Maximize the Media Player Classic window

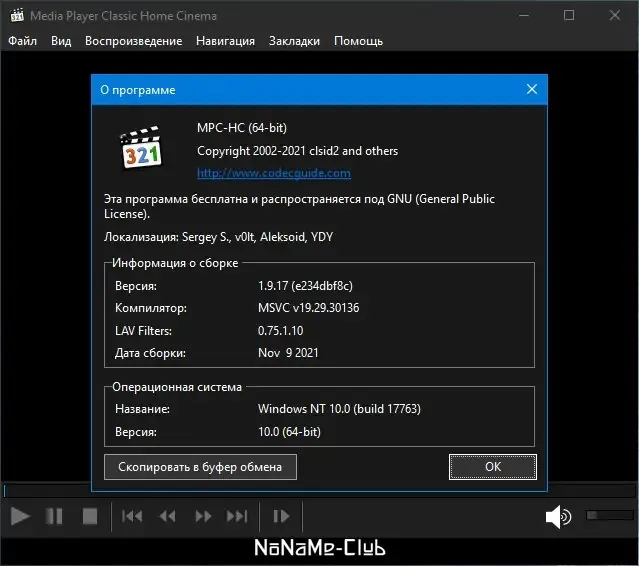[569, 15]
